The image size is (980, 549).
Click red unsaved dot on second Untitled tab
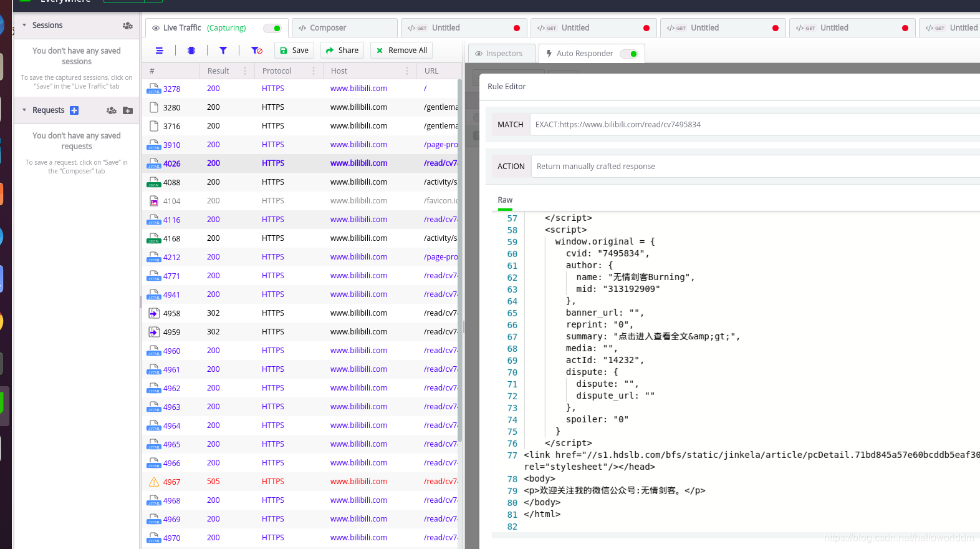(x=646, y=28)
